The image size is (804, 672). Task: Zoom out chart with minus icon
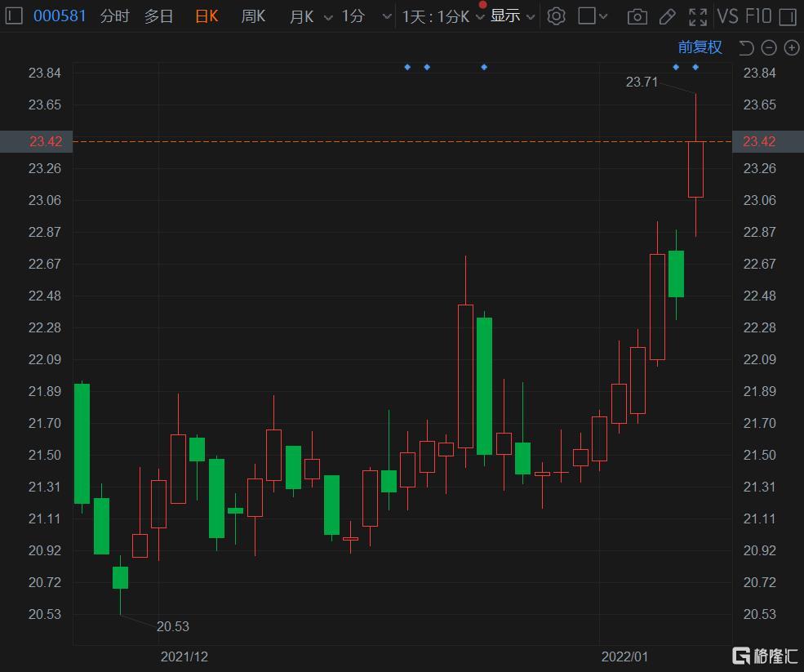769,48
